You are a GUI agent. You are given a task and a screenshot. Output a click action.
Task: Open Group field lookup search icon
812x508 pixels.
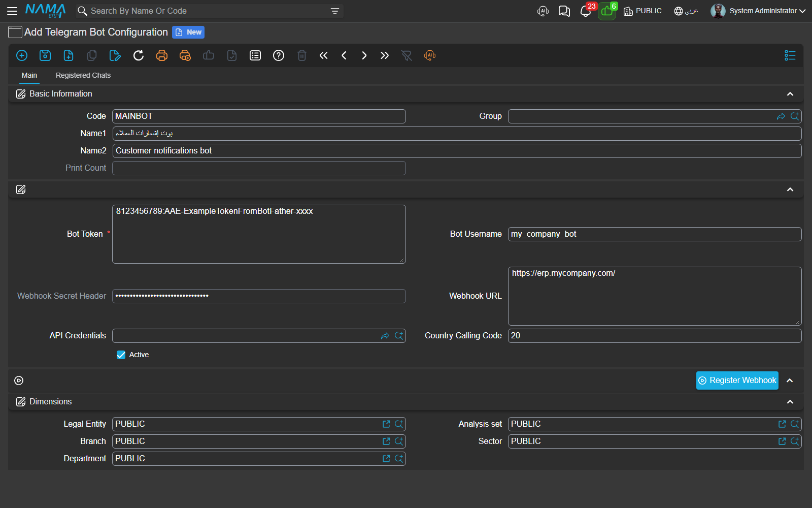(x=795, y=116)
